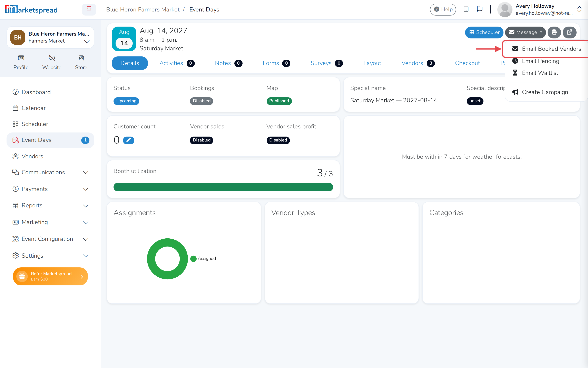Click the tablet device icon in header
Image resolution: width=588 pixels, height=368 pixels.
[x=466, y=9]
